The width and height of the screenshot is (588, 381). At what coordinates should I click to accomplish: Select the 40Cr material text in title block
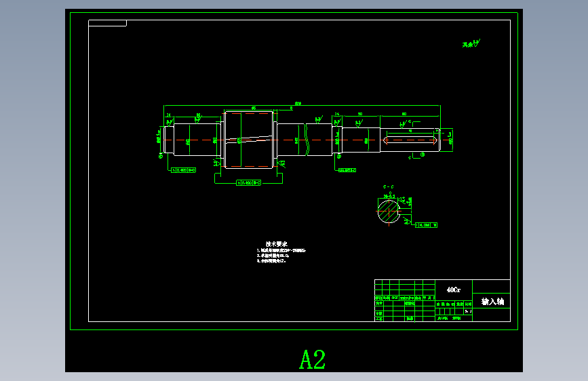[453, 290]
